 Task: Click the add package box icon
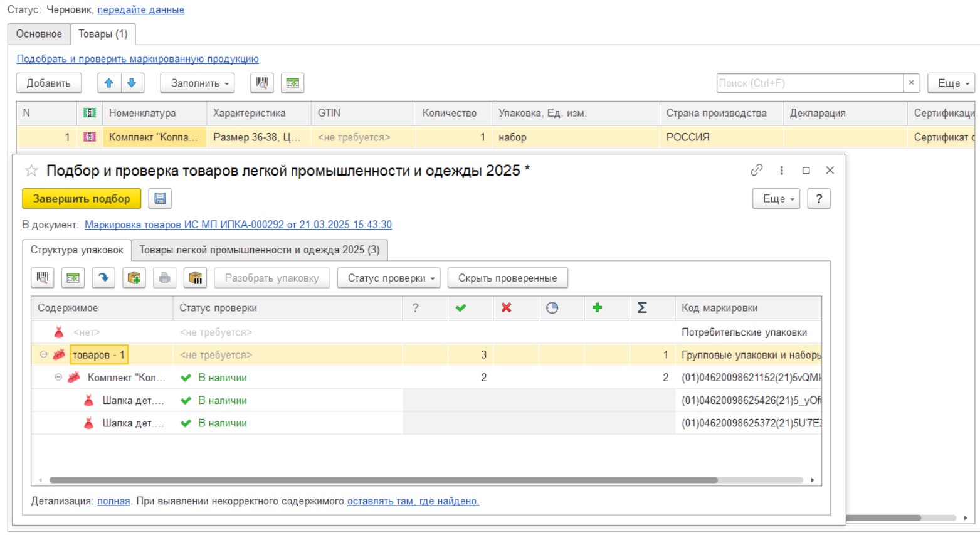click(134, 278)
